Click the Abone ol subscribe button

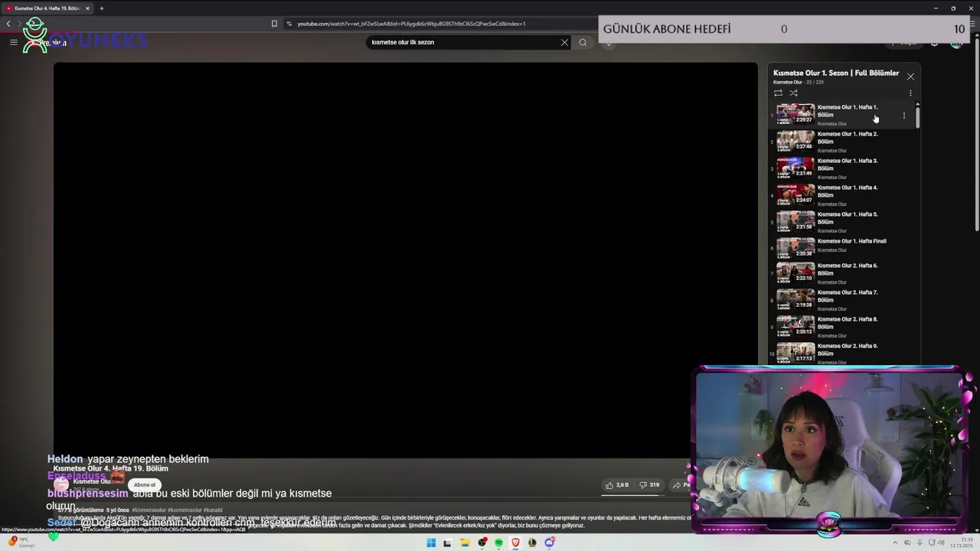tap(144, 484)
